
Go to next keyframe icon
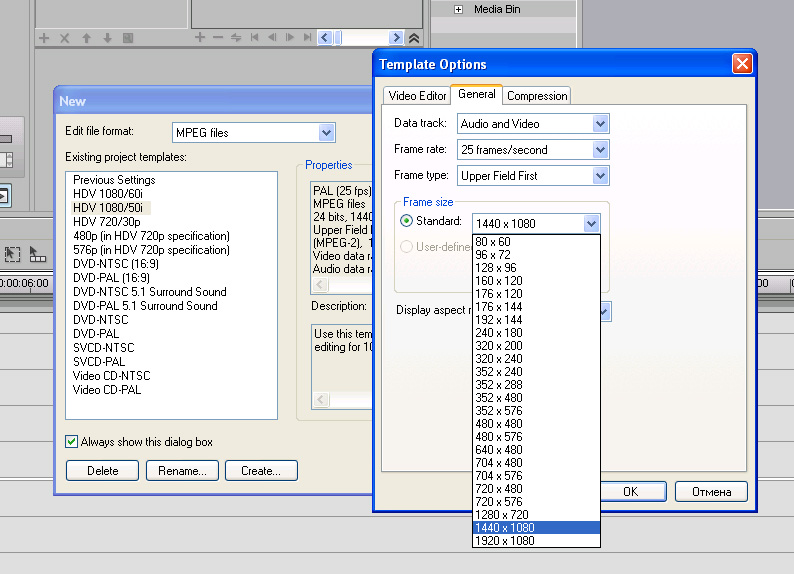point(290,37)
